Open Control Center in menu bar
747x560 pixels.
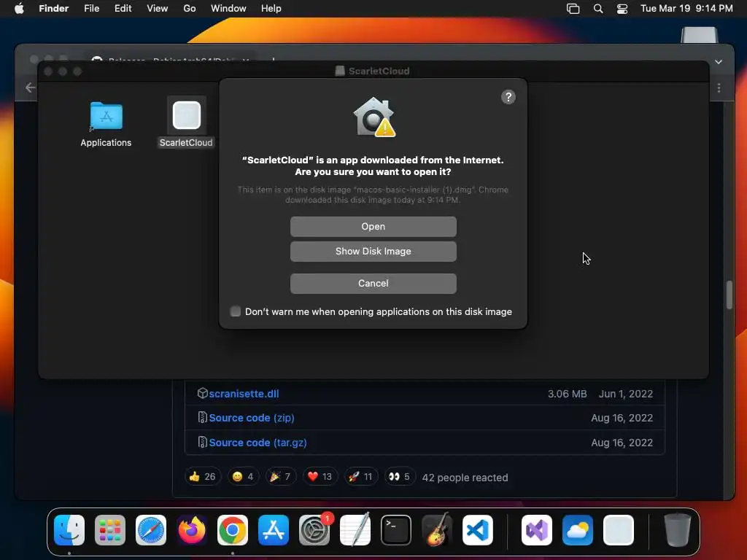(622, 9)
